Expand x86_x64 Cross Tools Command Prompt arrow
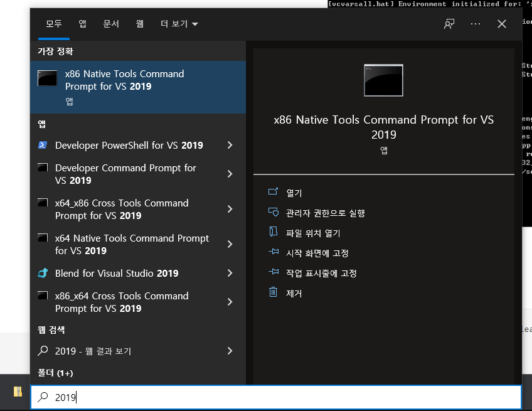This screenshot has height=411, width=532. click(x=230, y=302)
